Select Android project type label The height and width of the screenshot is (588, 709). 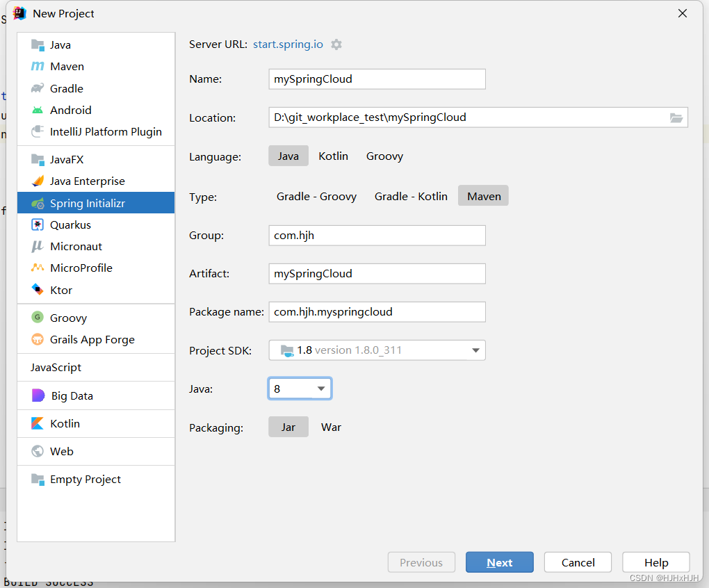coord(71,111)
